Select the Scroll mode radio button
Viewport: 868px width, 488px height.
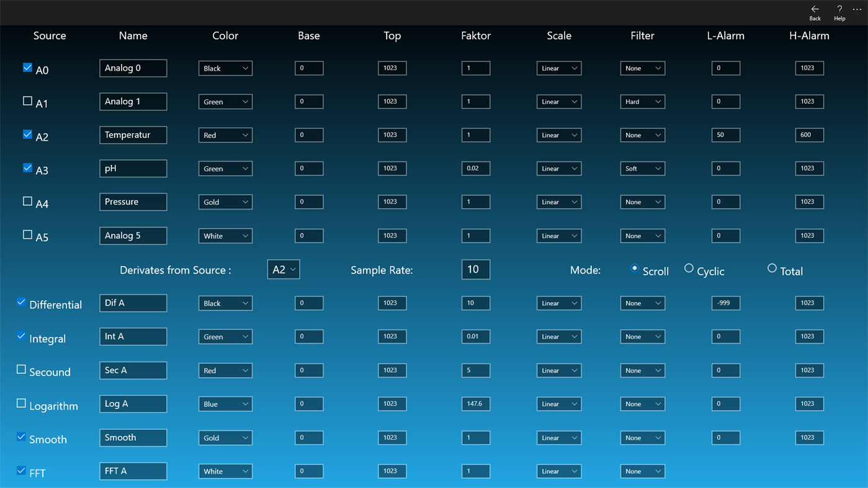click(634, 268)
